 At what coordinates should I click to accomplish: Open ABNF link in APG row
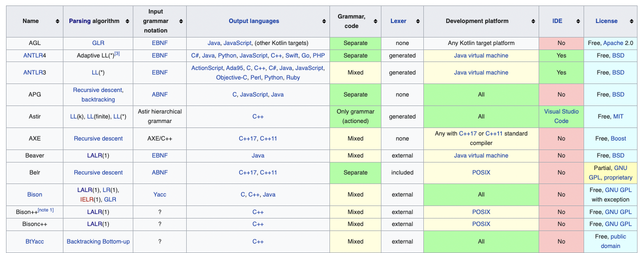(x=160, y=94)
